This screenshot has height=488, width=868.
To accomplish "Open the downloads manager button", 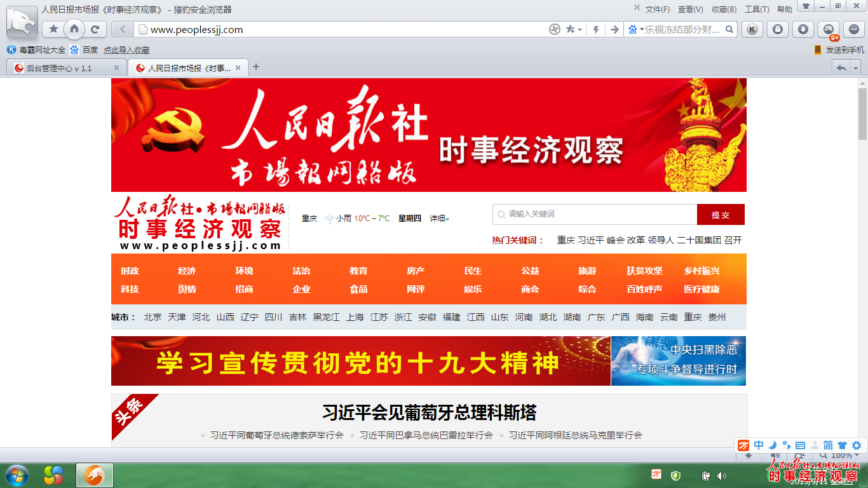I will coord(803,29).
